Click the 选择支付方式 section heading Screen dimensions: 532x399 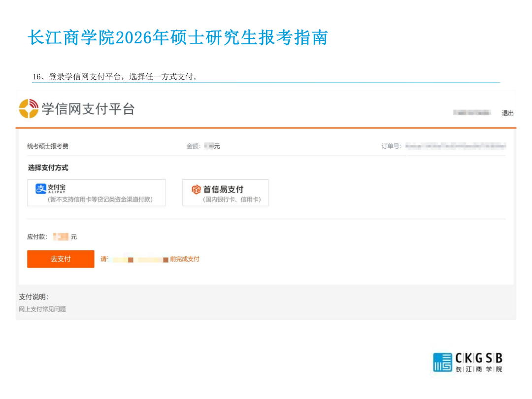pos(48,168)
